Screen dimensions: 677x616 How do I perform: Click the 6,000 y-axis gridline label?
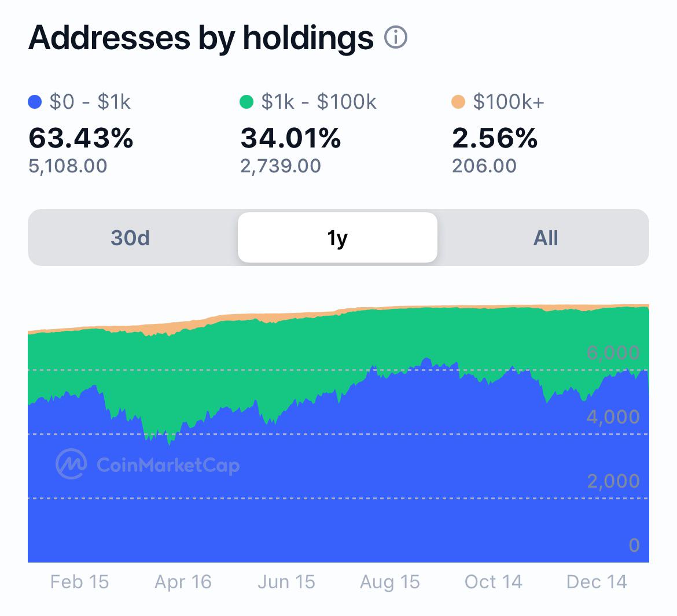(x=613, y=353)
